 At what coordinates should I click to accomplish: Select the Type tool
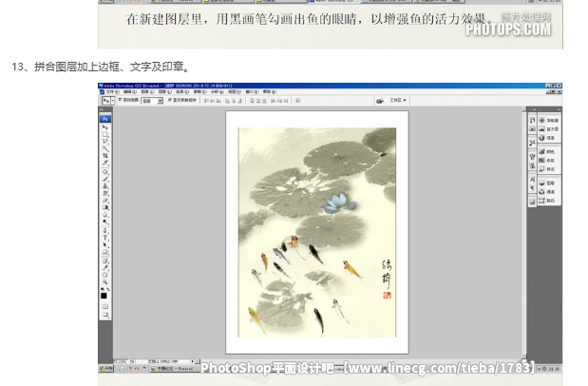click(x=105, y=238)
